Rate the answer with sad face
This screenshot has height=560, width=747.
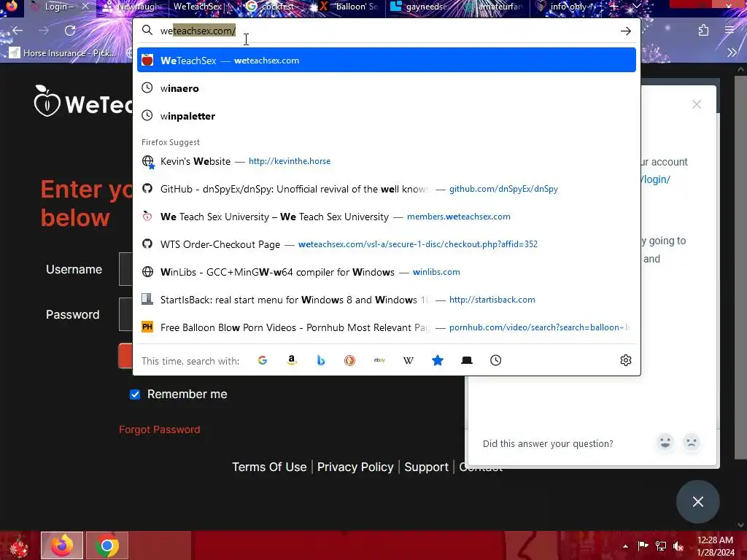click(x=692, y=443)
